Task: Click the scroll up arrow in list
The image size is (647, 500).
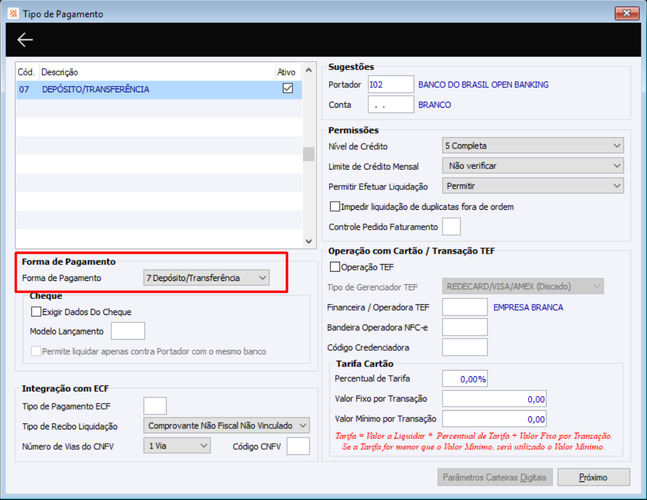Action: 309,71
